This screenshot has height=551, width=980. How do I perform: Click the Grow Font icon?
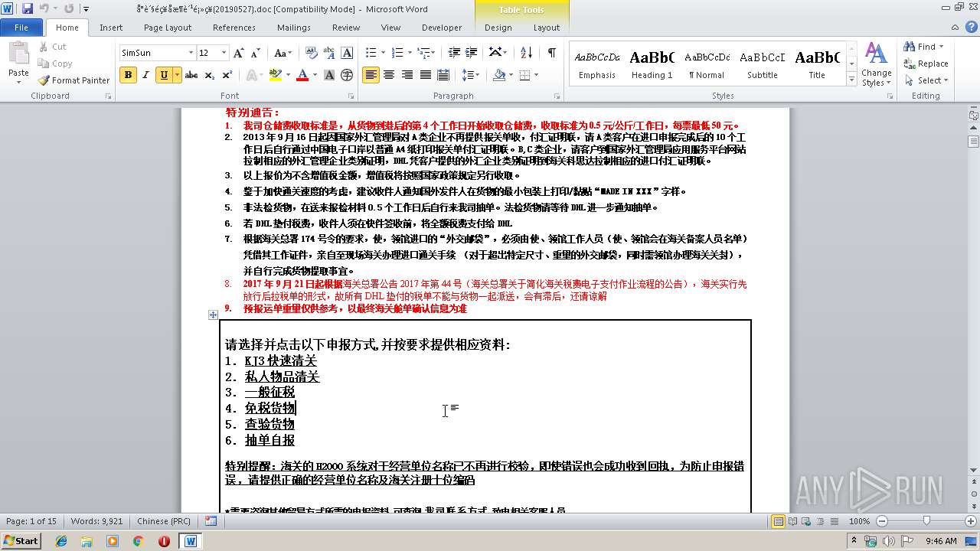pyautogui.click(x=239, y=53)
